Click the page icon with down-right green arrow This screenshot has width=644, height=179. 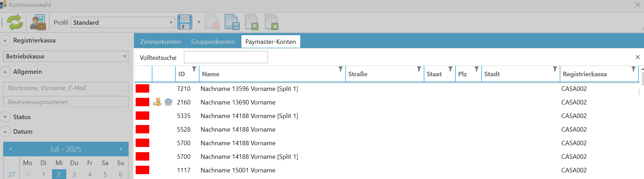point(272,22)
